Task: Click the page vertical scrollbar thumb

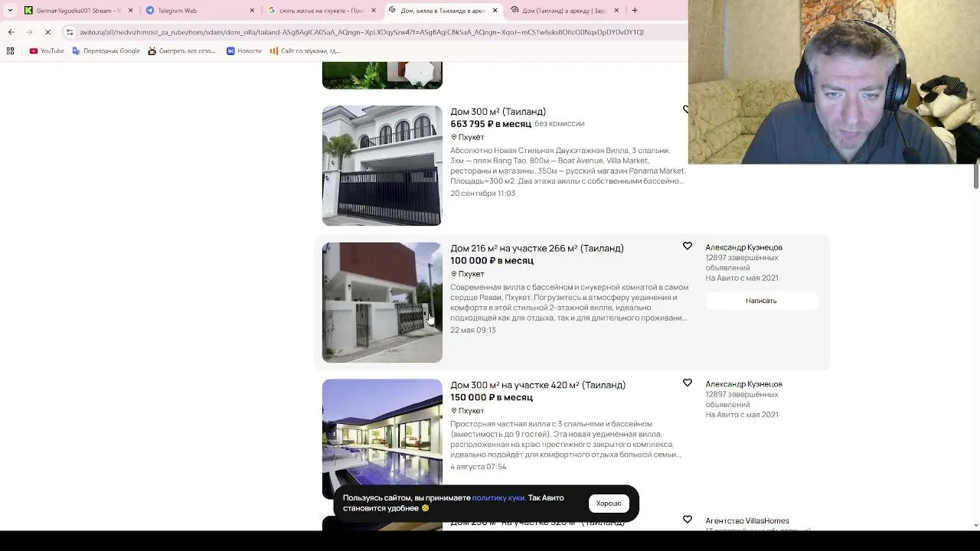Action: [975, 175]
